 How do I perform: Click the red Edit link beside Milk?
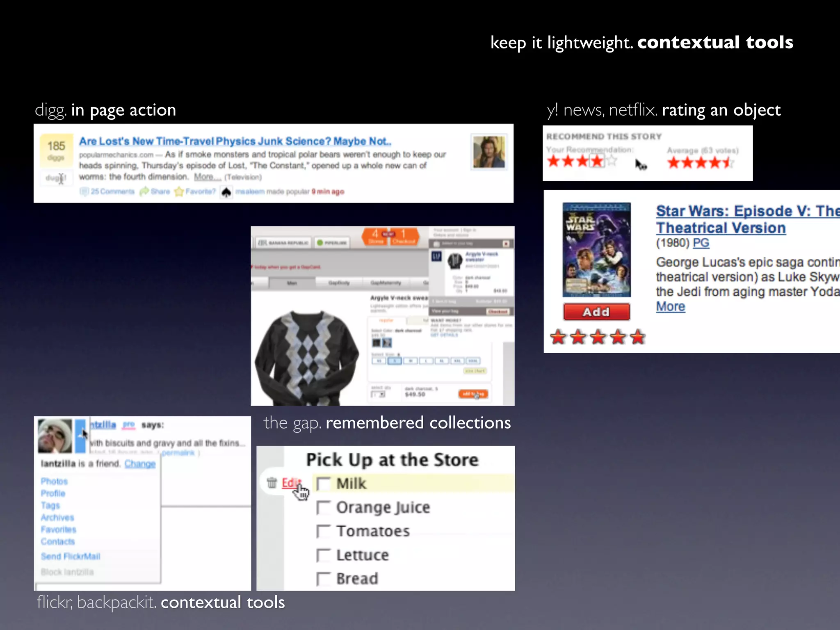[291, 483]
